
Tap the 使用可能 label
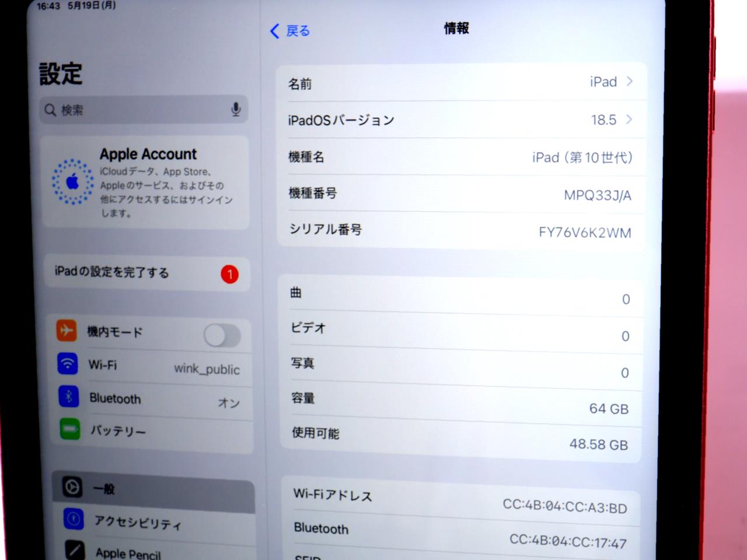point(315,433)
